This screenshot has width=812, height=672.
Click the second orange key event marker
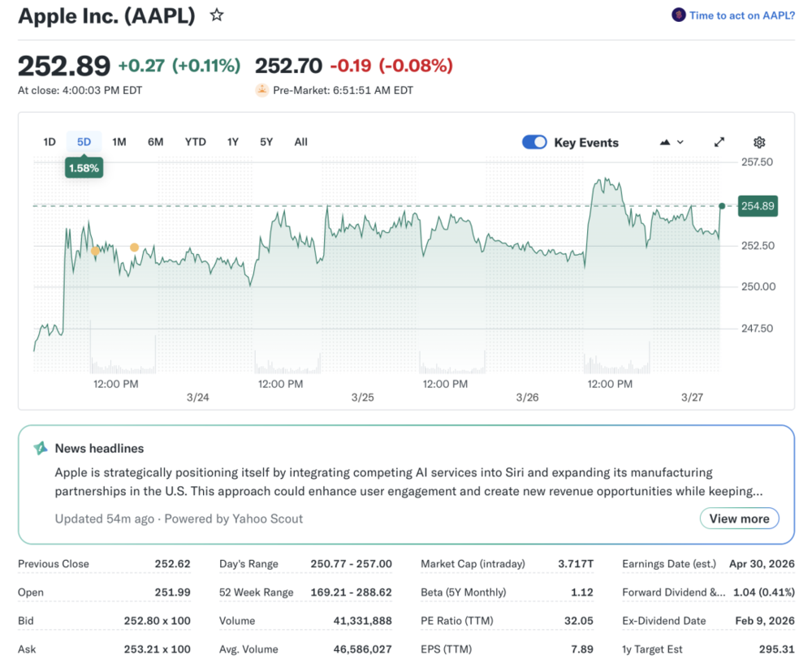tap(134, 248)
